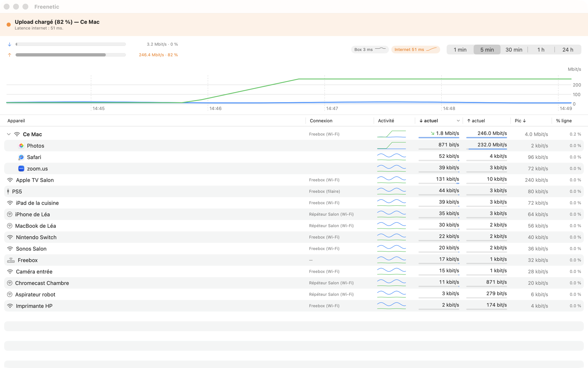Select the Chromecast Chambre device name
Screen dimensions: 588x368
point(42,283)
